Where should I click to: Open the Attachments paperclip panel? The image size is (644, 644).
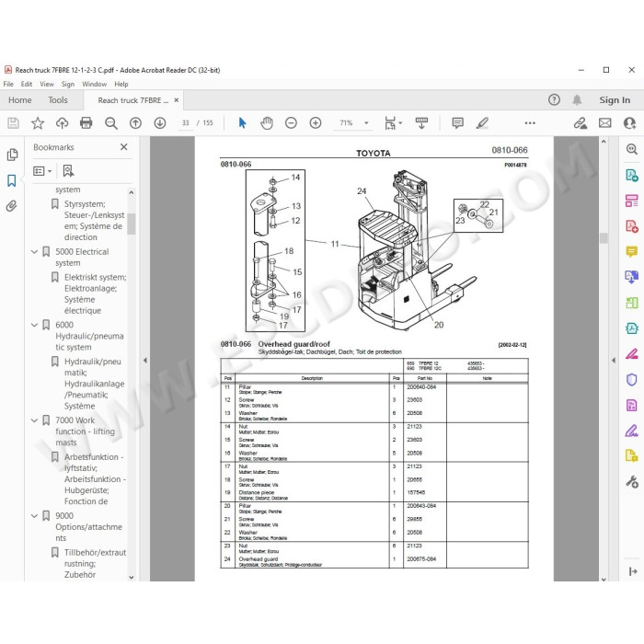coord(12,206)
